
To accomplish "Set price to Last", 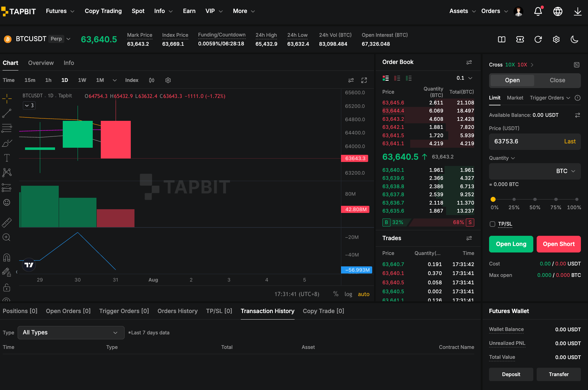I will point(570,142).
